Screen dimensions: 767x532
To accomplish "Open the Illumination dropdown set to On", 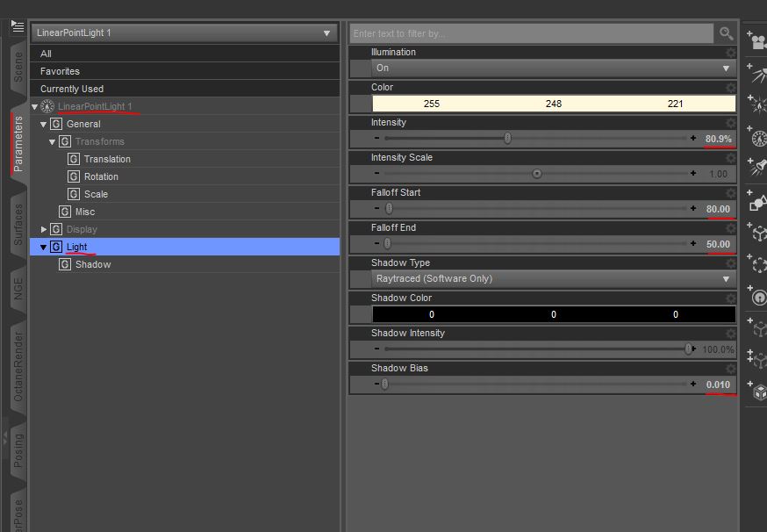I will [554, 68].
